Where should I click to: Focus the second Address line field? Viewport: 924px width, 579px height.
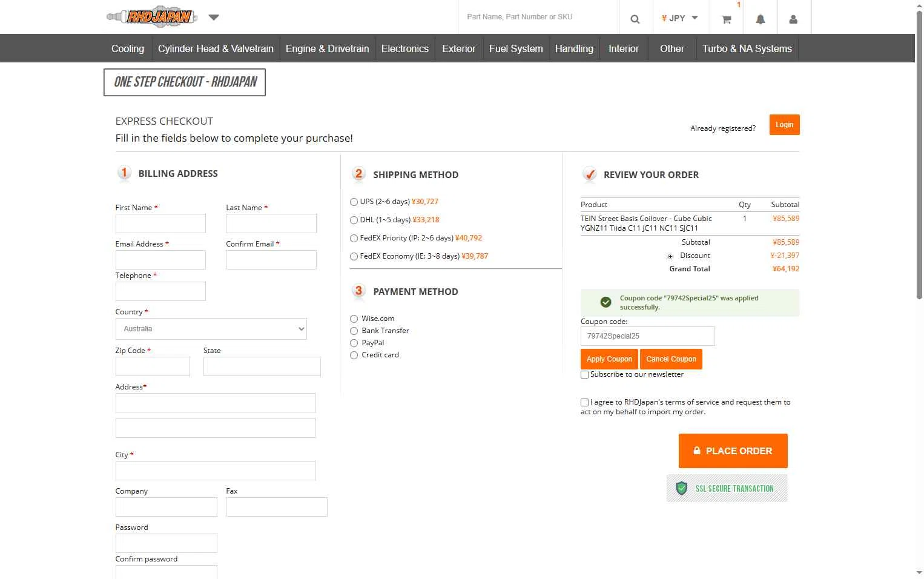click(216, 428)
